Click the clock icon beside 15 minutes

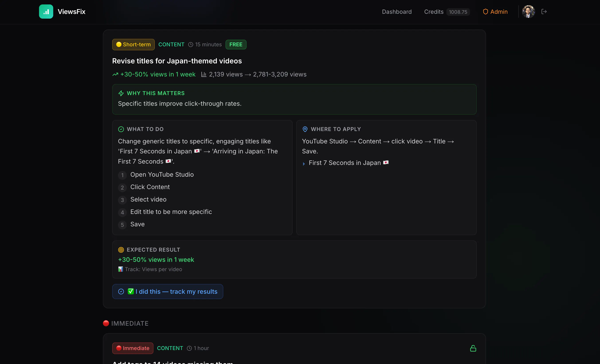tap(191, 45)
